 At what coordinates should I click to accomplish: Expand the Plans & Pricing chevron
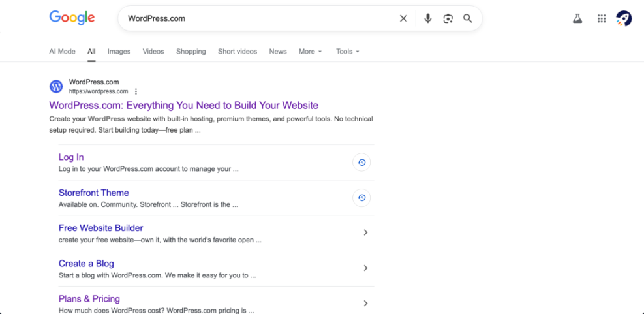(365, 304)
